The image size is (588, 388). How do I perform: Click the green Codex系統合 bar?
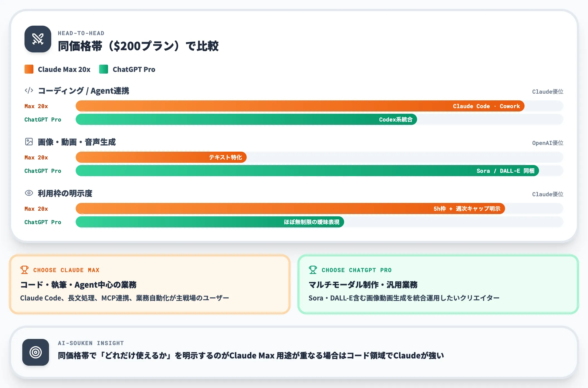tap(246, 119)
